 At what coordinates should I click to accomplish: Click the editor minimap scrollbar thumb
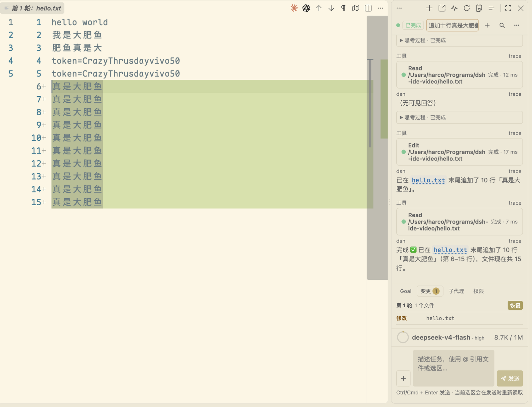click(x=377, y=148)
